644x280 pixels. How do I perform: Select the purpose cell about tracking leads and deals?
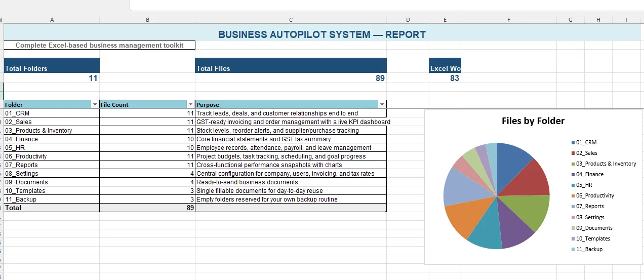coord(291,113)
